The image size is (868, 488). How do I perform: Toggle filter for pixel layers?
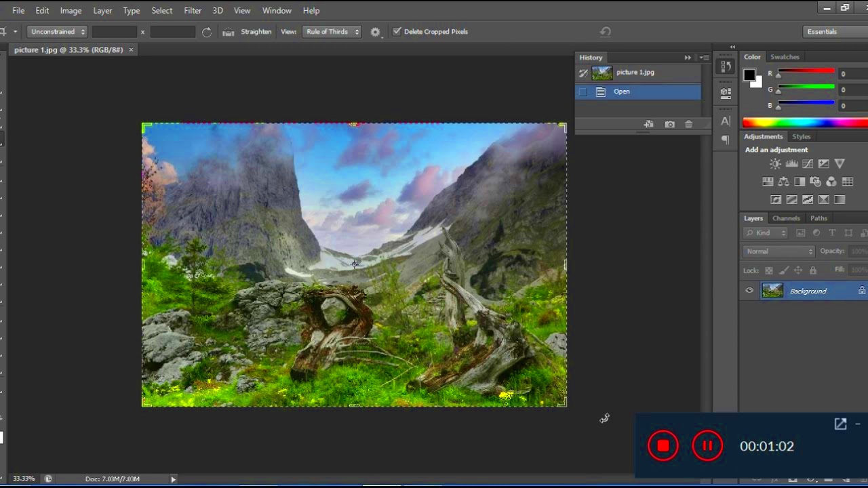(x=801, y=233)
